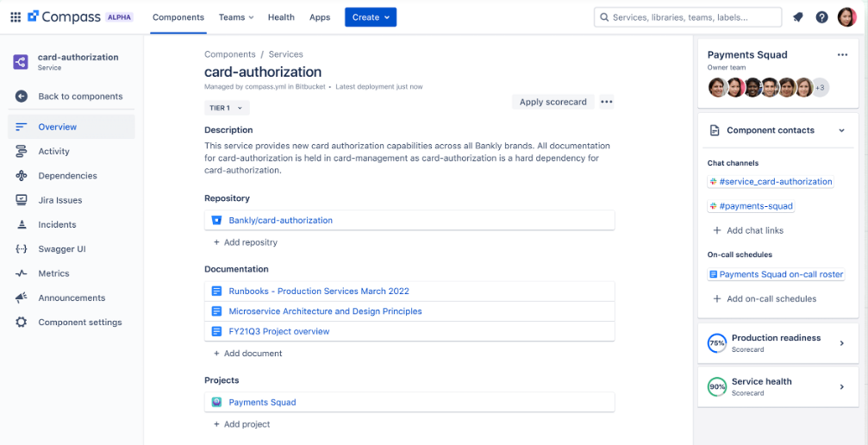Click Add on-call schedules

pos(765,298)
